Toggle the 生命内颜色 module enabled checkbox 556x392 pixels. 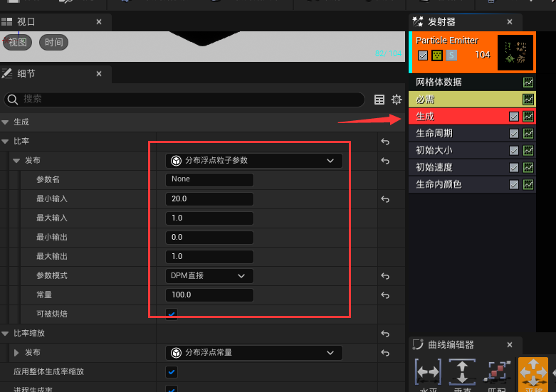click(x=514, y=185)
